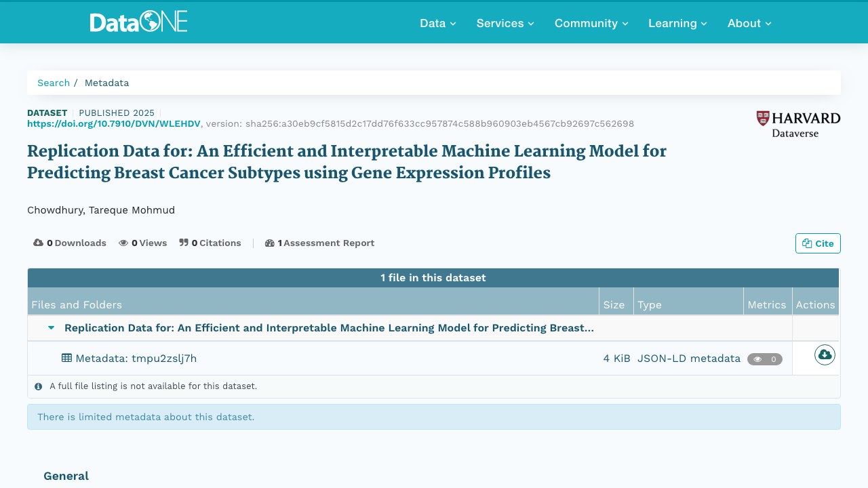Click the Downloads cloud metric icon

point(38,243)
